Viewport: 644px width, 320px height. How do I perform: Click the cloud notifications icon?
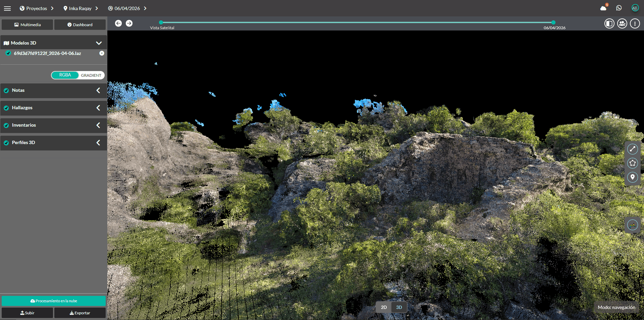tap(603, 8)
